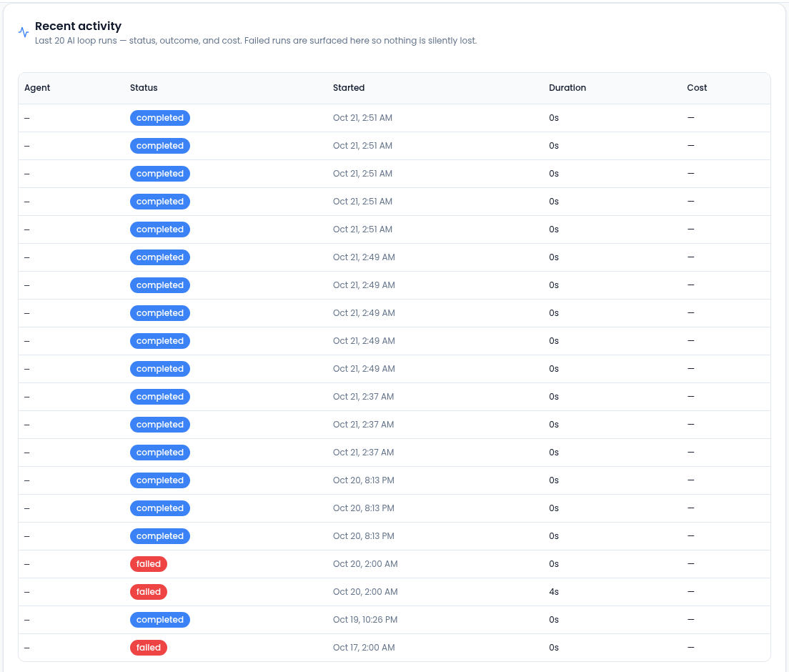Click the '4s' duration value
The width and height of the screenshot is (789, 672).
point(553,592)
